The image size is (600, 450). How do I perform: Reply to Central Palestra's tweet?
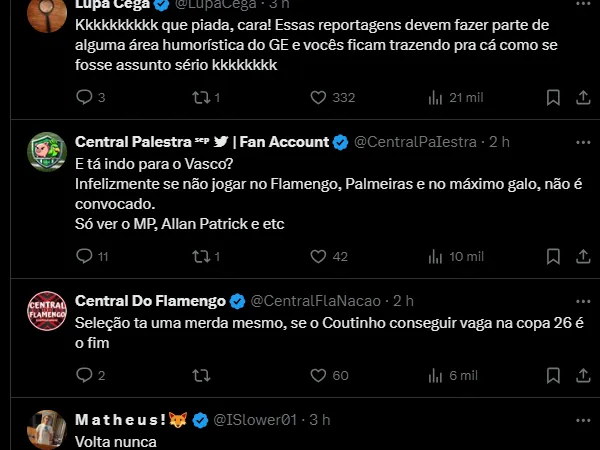pos(85,256)
